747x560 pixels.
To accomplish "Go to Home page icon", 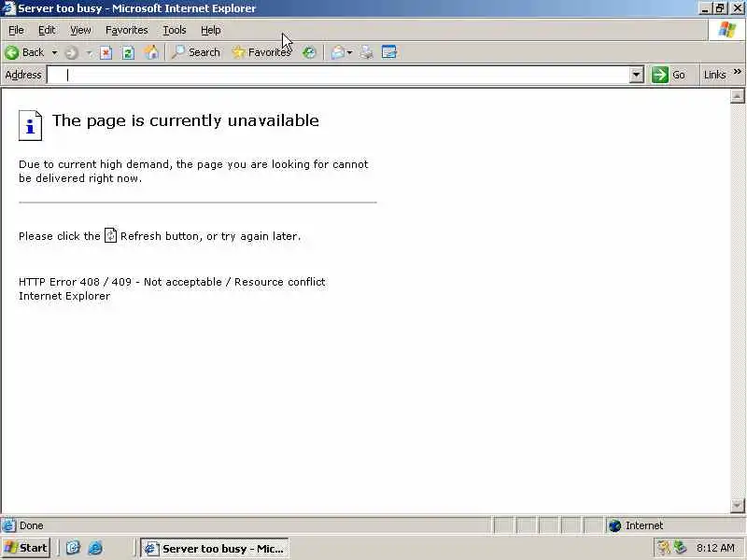I will point(151,52).
